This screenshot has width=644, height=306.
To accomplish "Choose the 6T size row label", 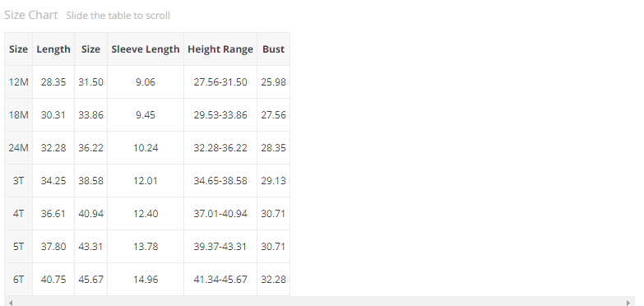I will (18, 280).
